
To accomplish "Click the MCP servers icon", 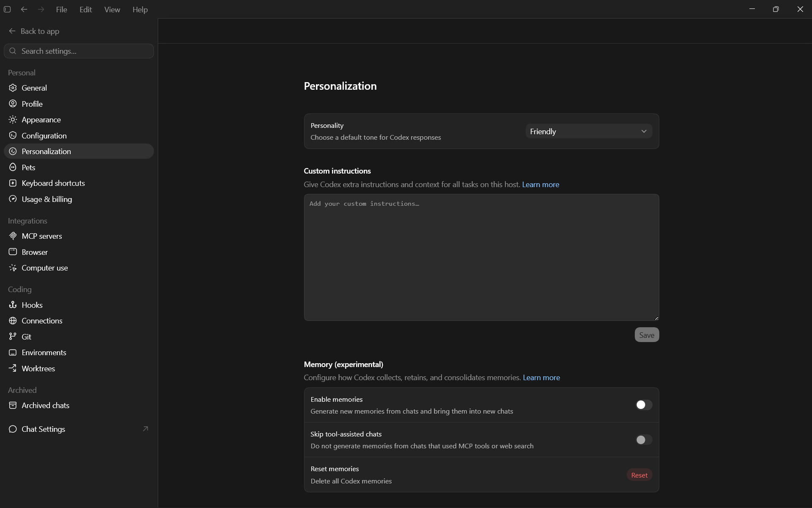I will point(13,236).
